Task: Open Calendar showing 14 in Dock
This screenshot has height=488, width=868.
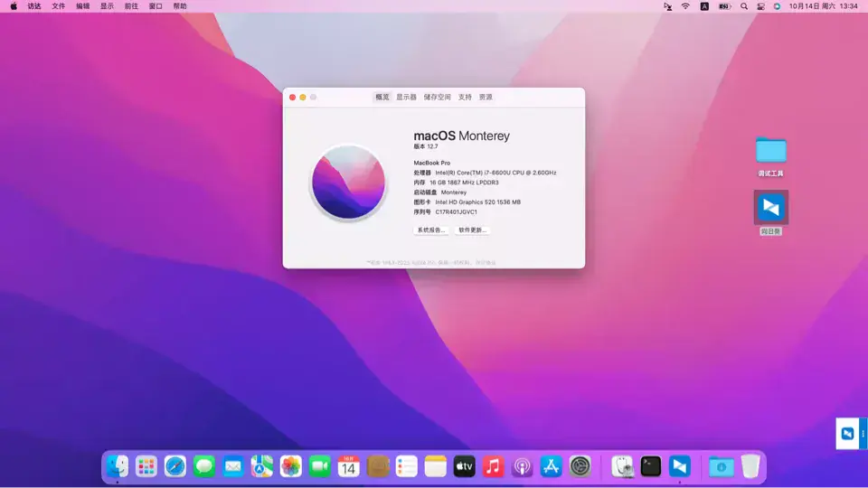Action: point(349,466)
